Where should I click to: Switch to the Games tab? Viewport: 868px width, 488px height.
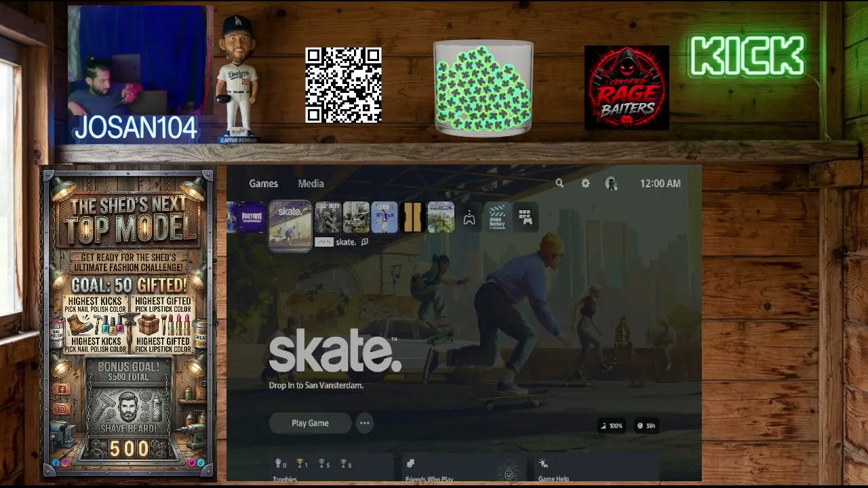[x=263, y=183]
